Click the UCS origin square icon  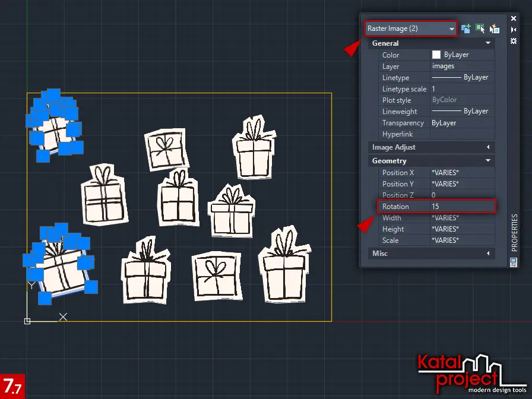point(27,321)
